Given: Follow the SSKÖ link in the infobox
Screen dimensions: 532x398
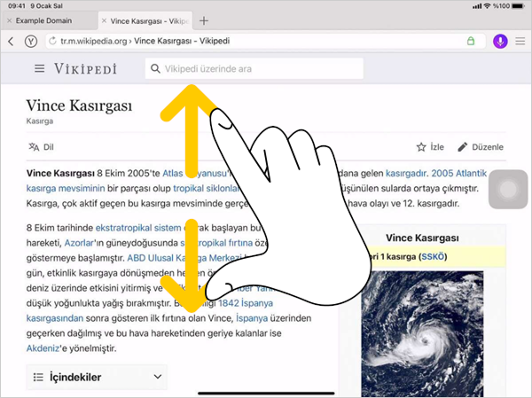Looking at the screenshot, I should point(434,257).
